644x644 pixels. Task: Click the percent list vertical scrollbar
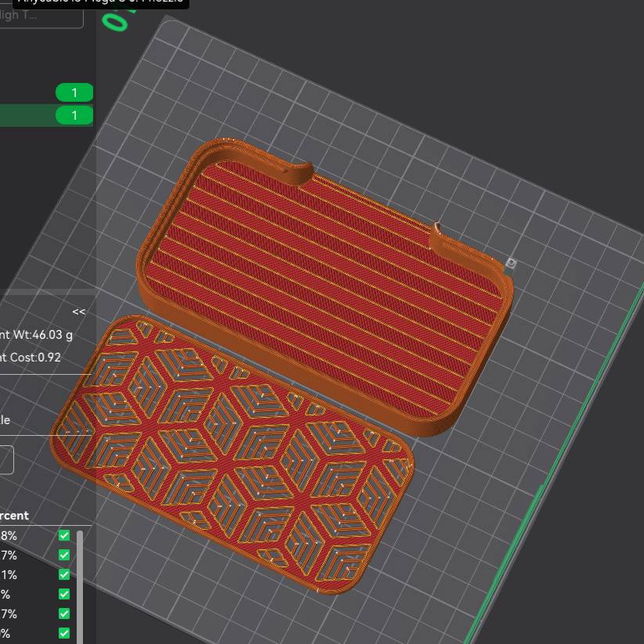(80, 588)
